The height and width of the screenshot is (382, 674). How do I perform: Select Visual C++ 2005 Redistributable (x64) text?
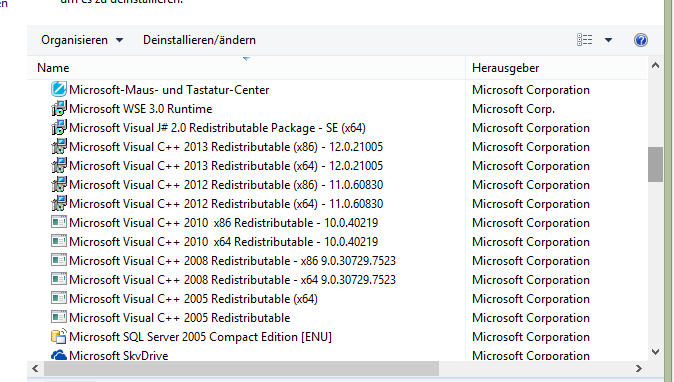pyautogui.click(x=193, y=299)
